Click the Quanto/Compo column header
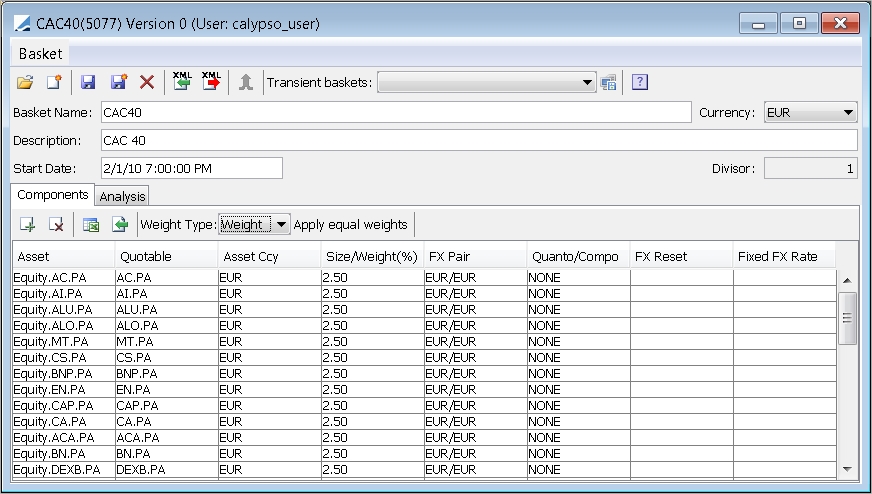The width and height of the screenshot is (872, 494). (x=578, y=256)
